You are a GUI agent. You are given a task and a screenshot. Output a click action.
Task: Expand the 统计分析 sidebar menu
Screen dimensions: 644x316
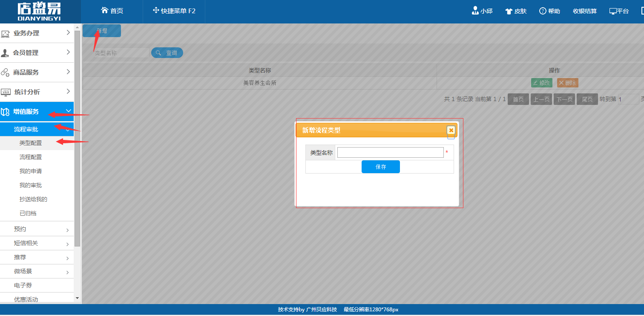point(37,92)
